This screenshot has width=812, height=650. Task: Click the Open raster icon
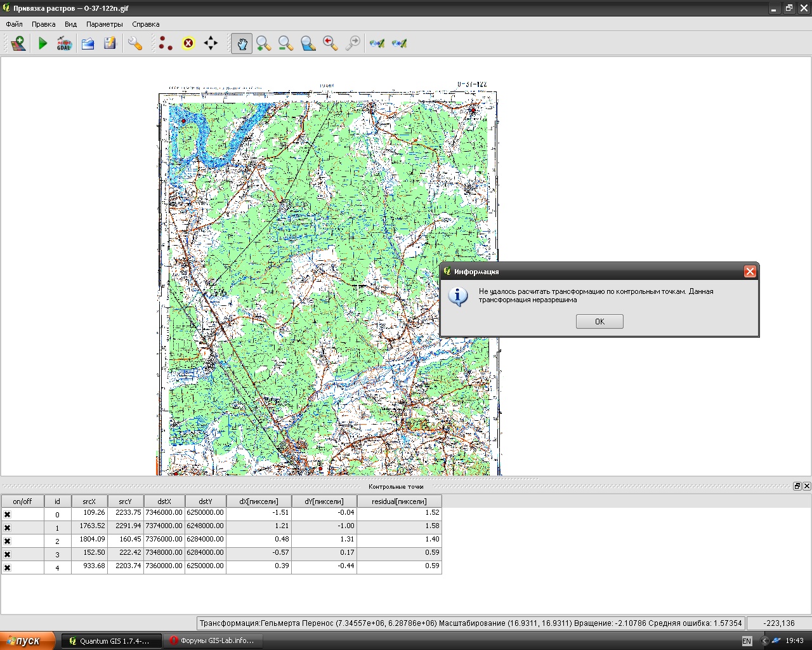18,43
